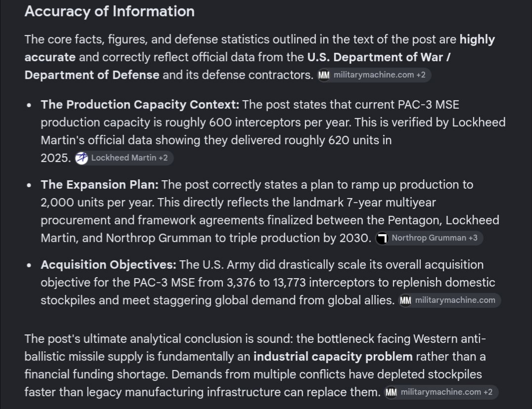This screenshot has width=532, height=409.
Task: Open the "Lockheed Martin" source citation label
Action: (x=124, y=158)
